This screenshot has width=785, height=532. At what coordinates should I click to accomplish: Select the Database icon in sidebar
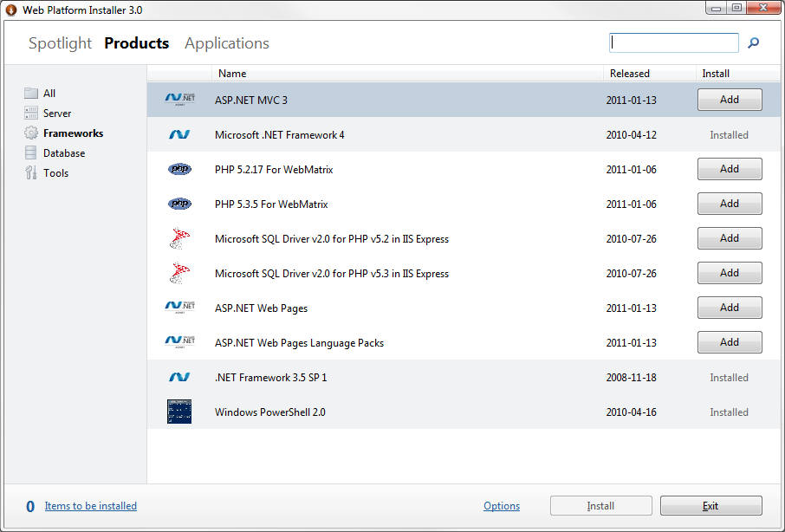point(31,153)
